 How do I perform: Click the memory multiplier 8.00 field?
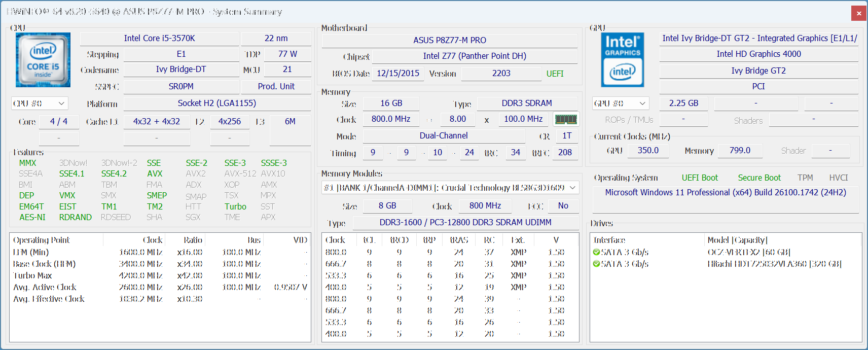[x=458, y=119]
